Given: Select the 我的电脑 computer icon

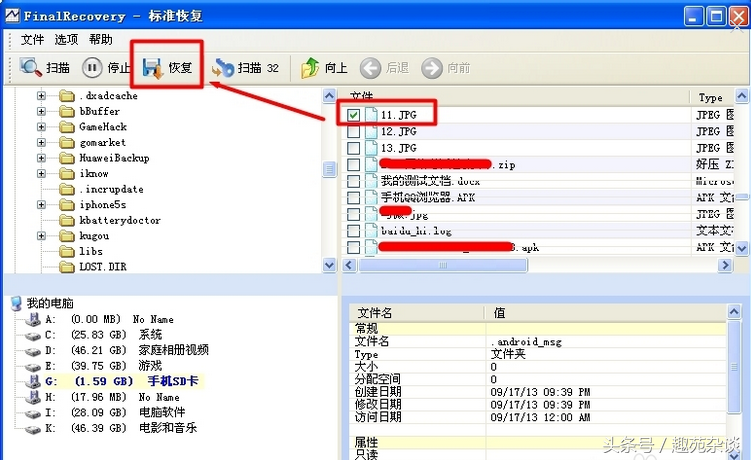Looking at the screenshot, I should (17, 303).
